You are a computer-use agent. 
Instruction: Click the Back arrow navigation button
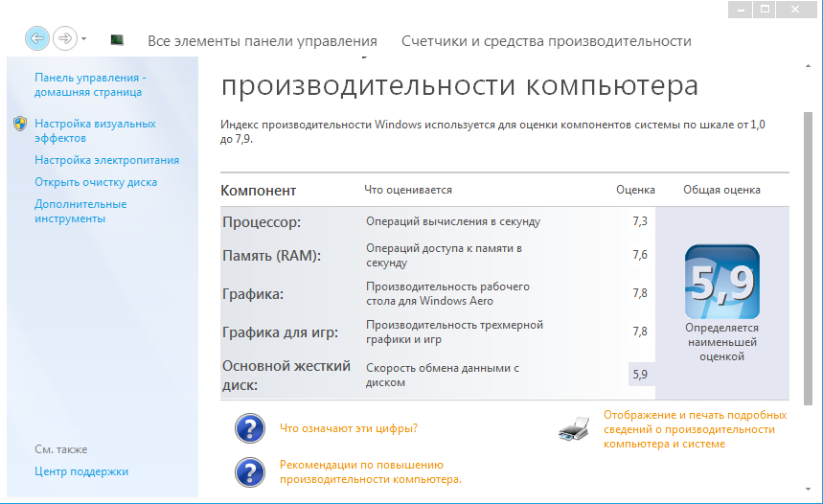[x=37, y=38]
